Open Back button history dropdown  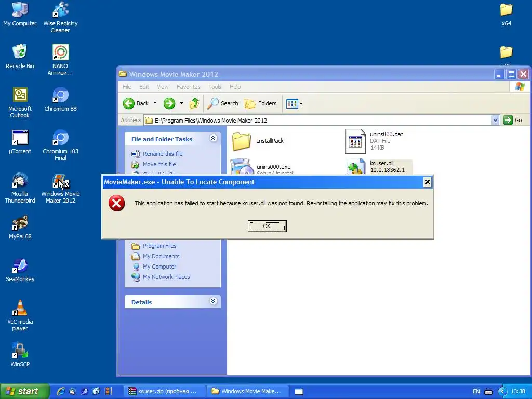click(x=155, y=103)
